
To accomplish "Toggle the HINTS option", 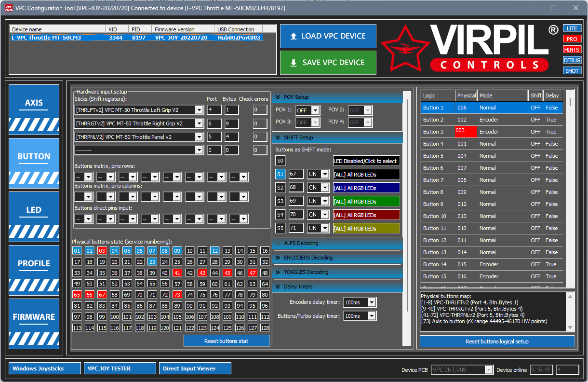I will (x=572, y=50).
